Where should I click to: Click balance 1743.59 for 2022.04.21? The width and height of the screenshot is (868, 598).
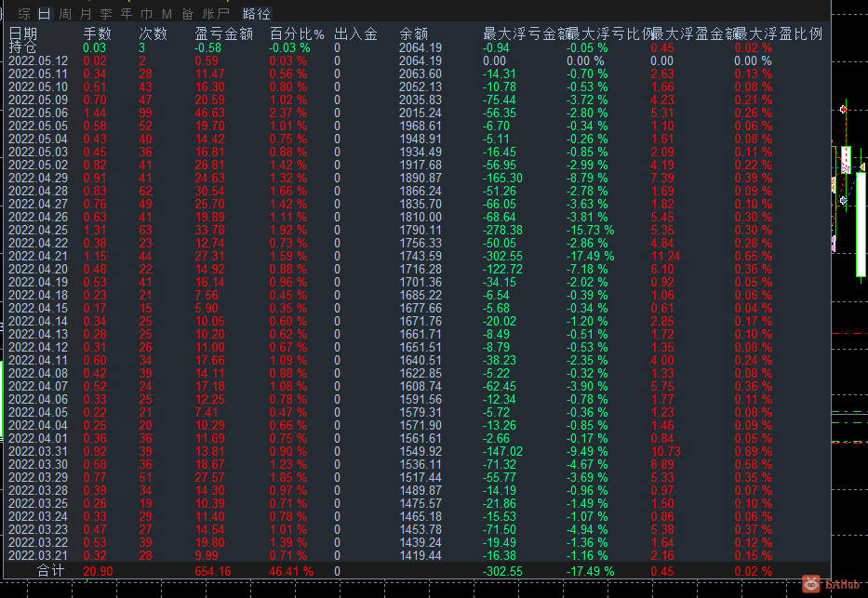point(421,256)
